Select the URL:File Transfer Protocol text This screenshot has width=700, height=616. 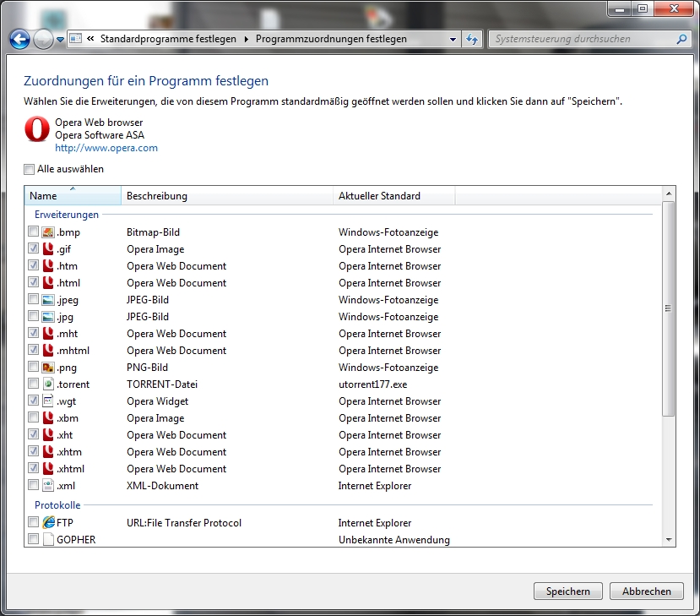click(x=184, y=523)
